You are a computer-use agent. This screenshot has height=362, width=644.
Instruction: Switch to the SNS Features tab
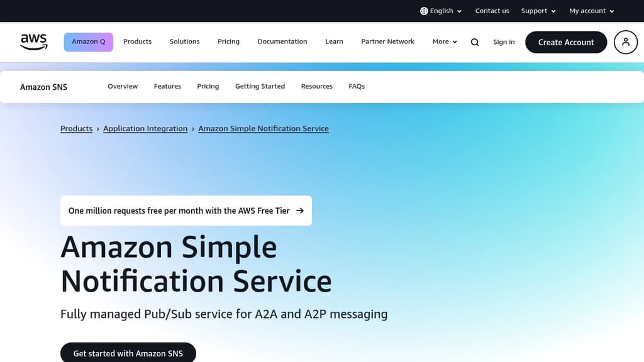point(167,87)
